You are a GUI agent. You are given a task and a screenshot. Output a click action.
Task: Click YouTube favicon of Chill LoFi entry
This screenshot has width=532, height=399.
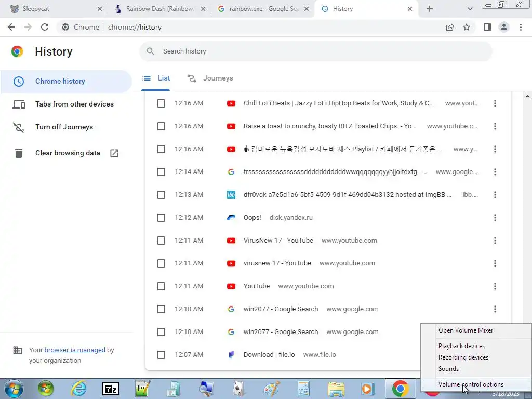click(x=231, y=103)
